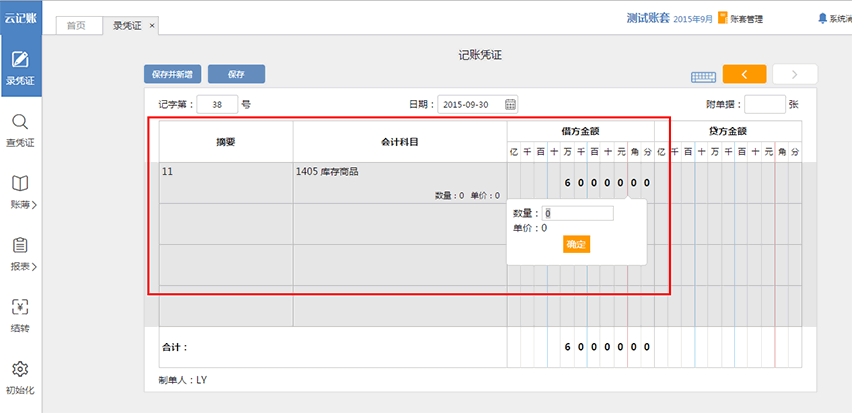Switch to the 首页 tab
The image size is (852, 413).
pos(76,25)
